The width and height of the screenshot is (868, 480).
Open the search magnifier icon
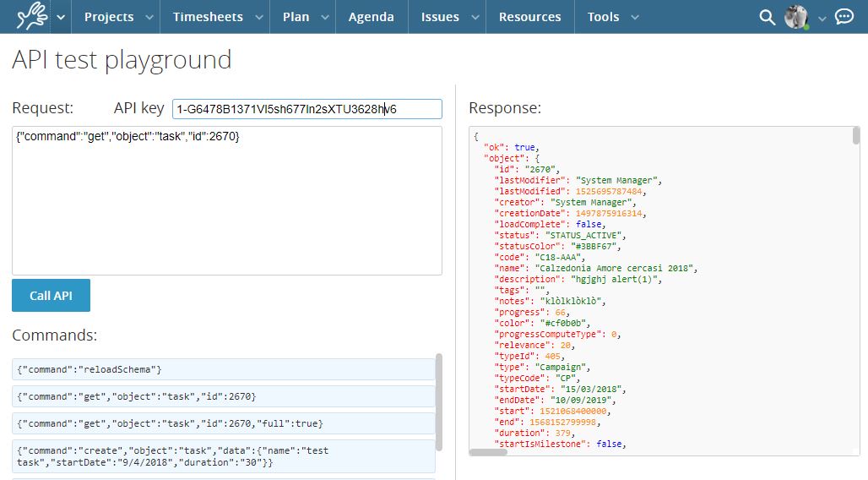coord(767,17)
